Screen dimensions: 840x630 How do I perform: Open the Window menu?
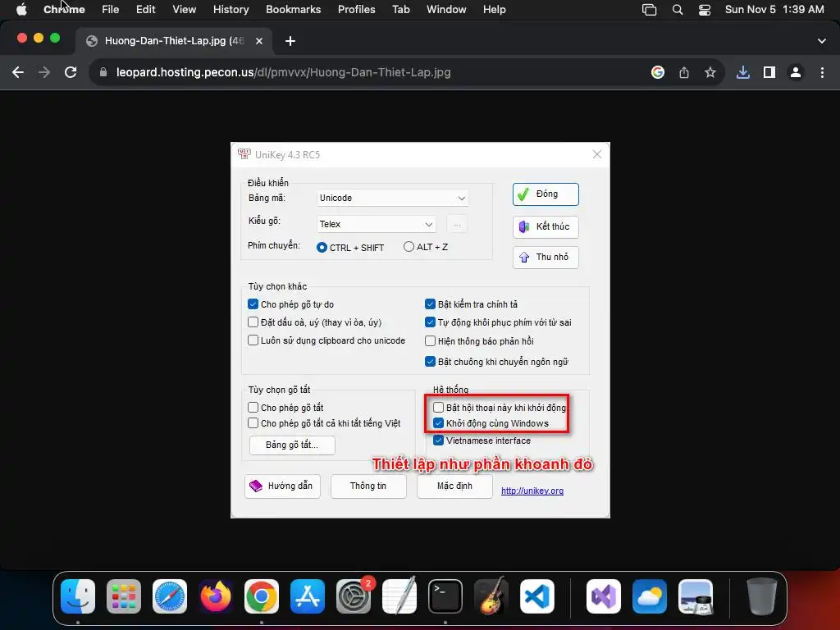pyautogui.click(x=446, y=10)
